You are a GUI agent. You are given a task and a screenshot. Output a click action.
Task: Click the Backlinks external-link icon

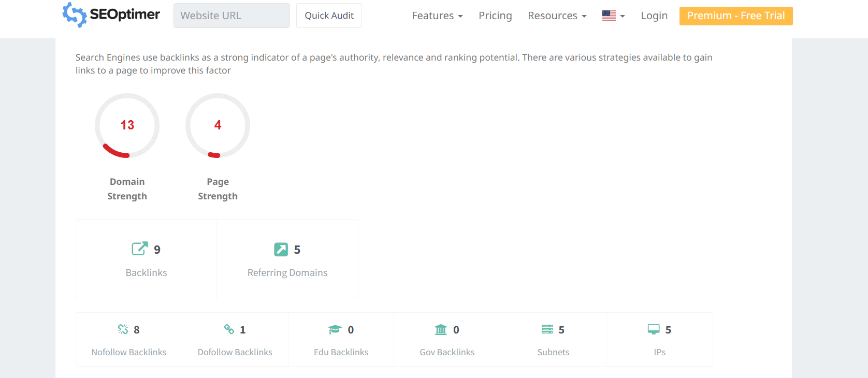tap(139, 249)
